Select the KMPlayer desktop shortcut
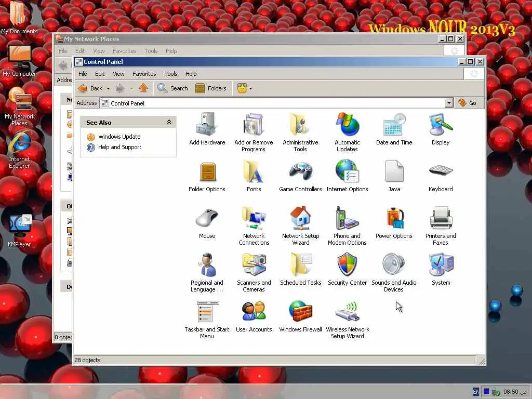The height and width of the screenshot is (399, 532). [x=19, y=230]
